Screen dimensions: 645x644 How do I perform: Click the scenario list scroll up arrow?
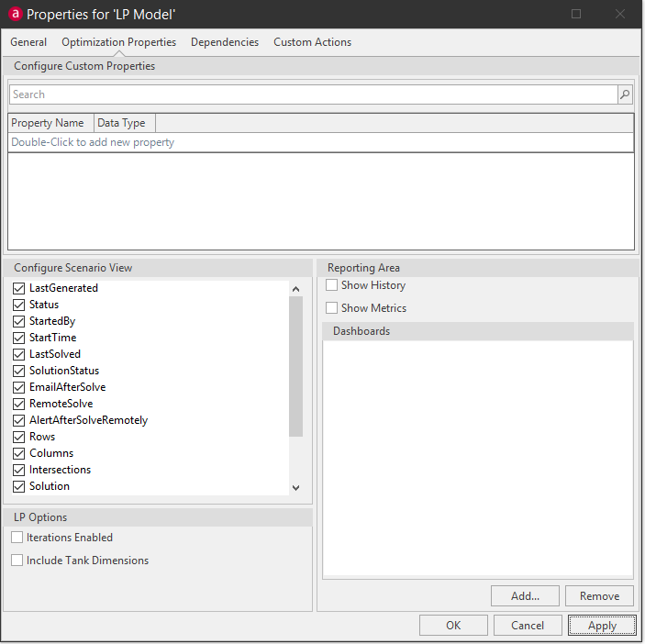[x=295, y=289]
